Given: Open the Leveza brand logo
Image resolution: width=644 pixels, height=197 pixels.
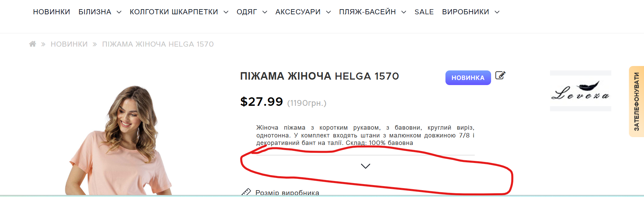Looking at the screenshot, I should tap(580, 91).
